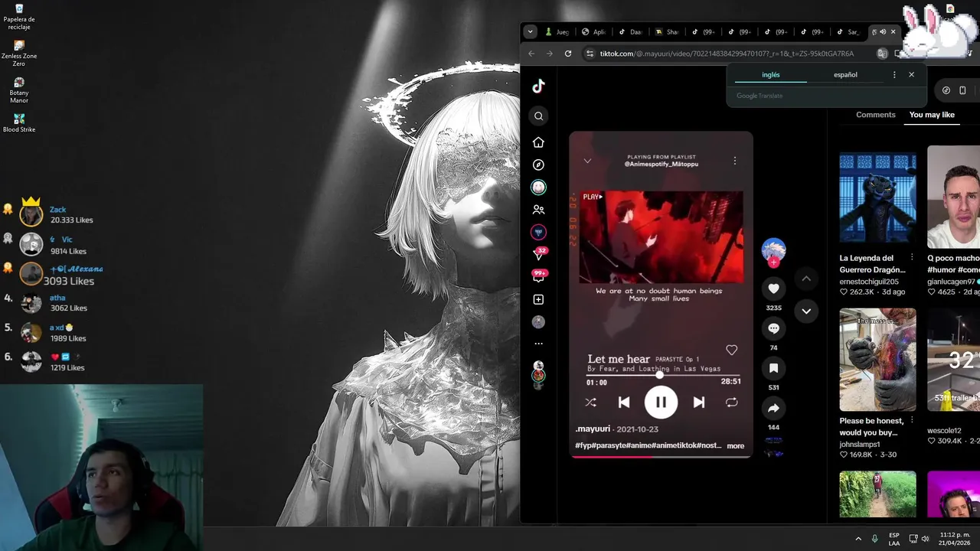Open comments via the speech bubble icon
Viewport: 980px width, 551px height.
coord(773,328)
